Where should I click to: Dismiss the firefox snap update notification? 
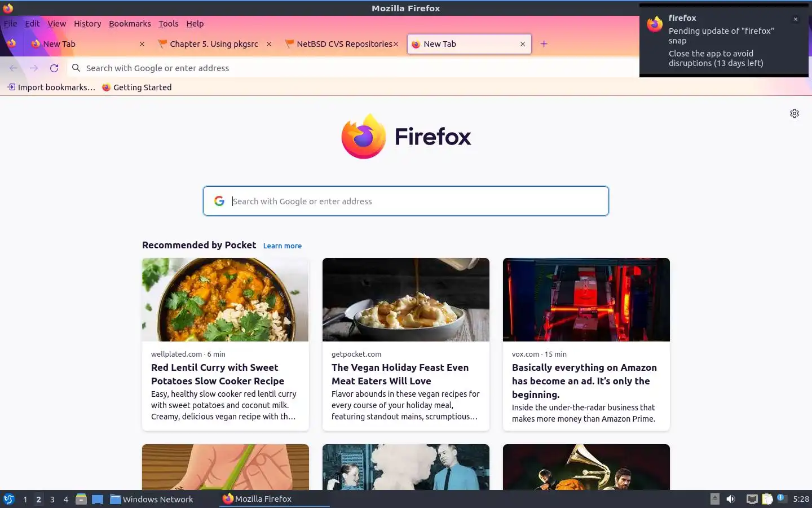[796, 19]
